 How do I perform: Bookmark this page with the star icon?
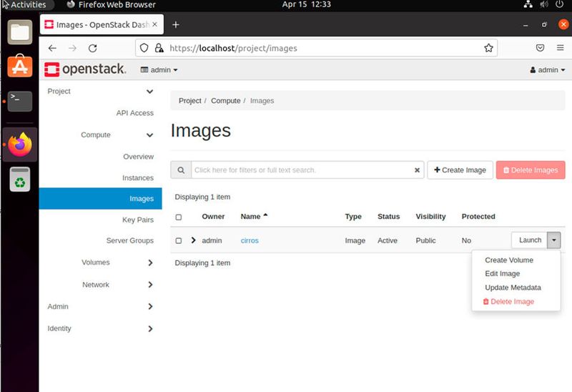point(488,48)
